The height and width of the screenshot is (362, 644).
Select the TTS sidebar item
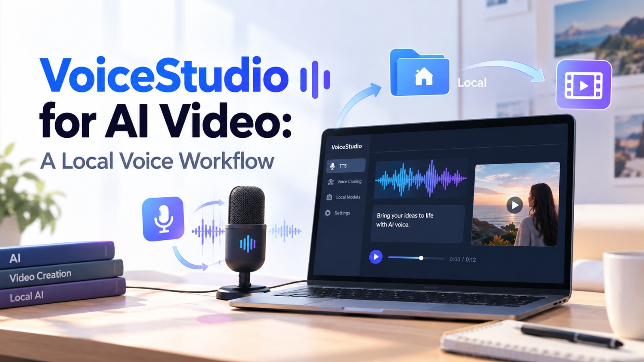[x=346, y=166]
